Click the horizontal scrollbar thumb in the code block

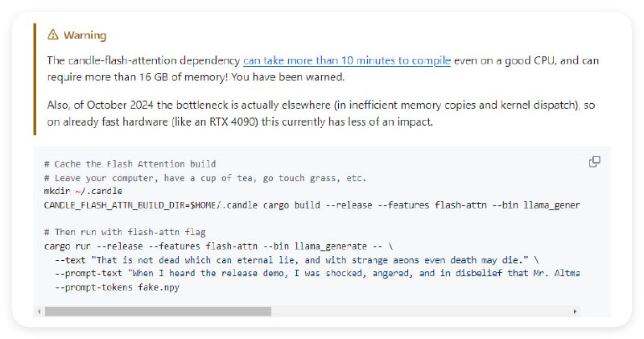(158, 311)
